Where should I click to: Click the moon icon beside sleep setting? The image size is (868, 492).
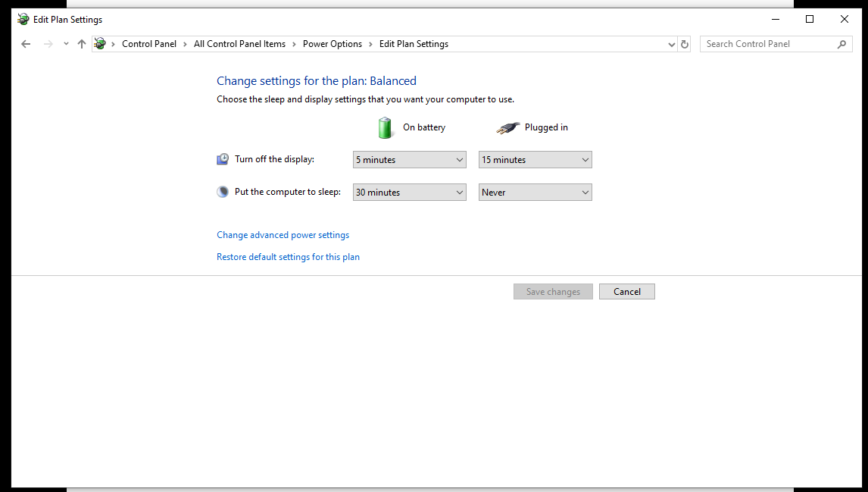[223, 192]
